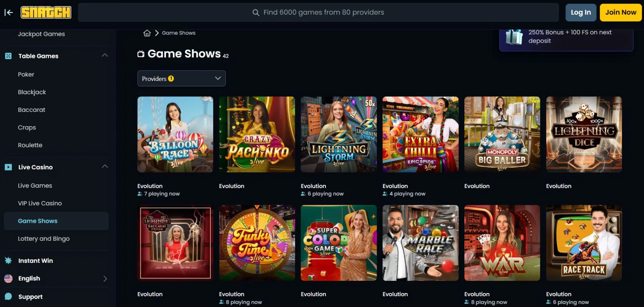This screenshot has height=307, width=644.
Task: Click the gift box bonus icon
Action: (514, 37)
